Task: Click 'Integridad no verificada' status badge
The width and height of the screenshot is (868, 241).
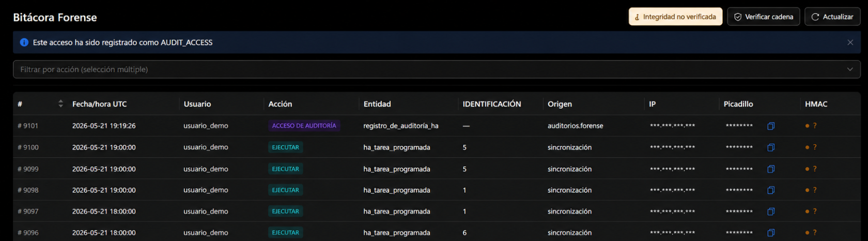Action: click(x=675, y=17)
